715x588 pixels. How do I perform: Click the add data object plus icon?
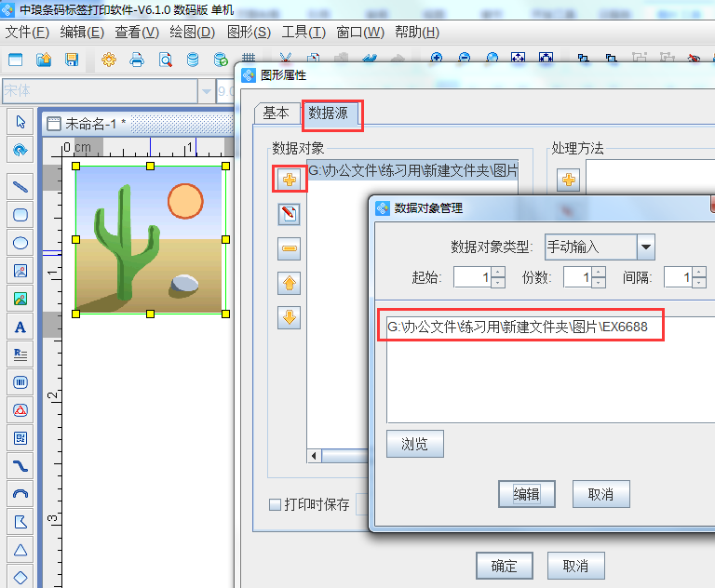pos(289,178)
